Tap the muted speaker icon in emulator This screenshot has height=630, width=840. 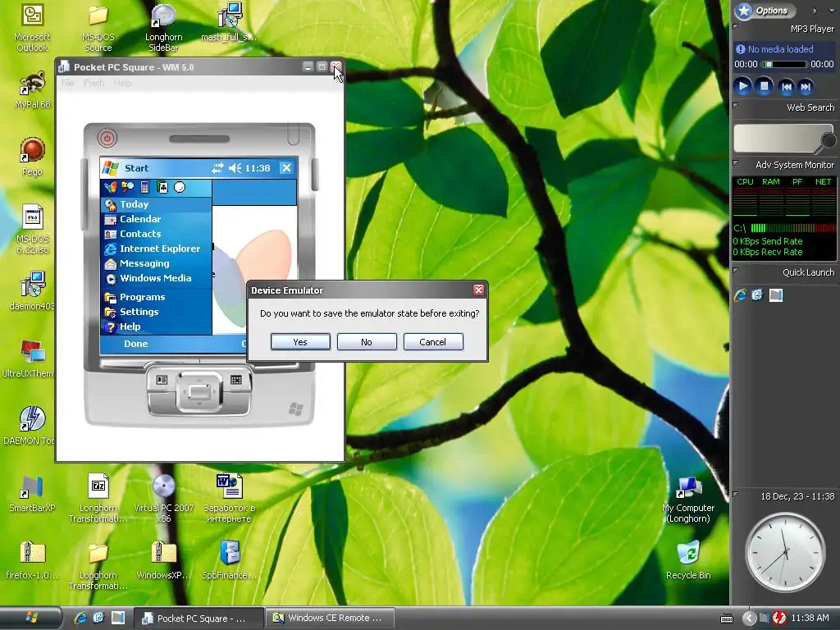click(235, 168)
